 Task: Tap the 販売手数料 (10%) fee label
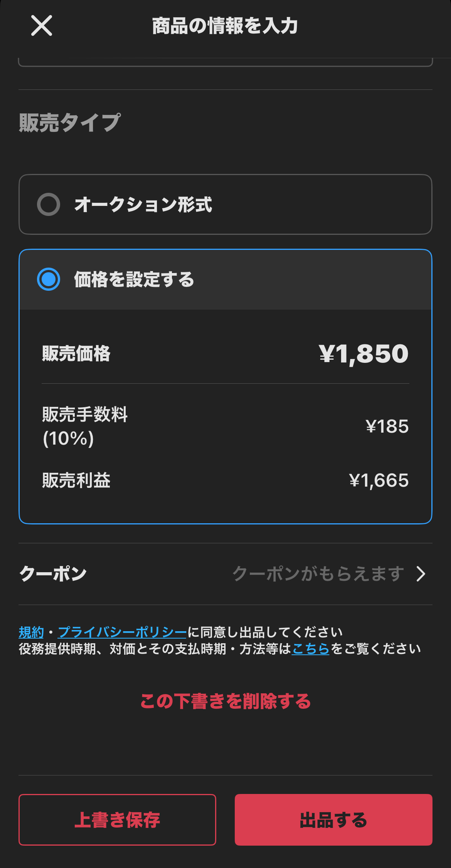tap(85, 426)
